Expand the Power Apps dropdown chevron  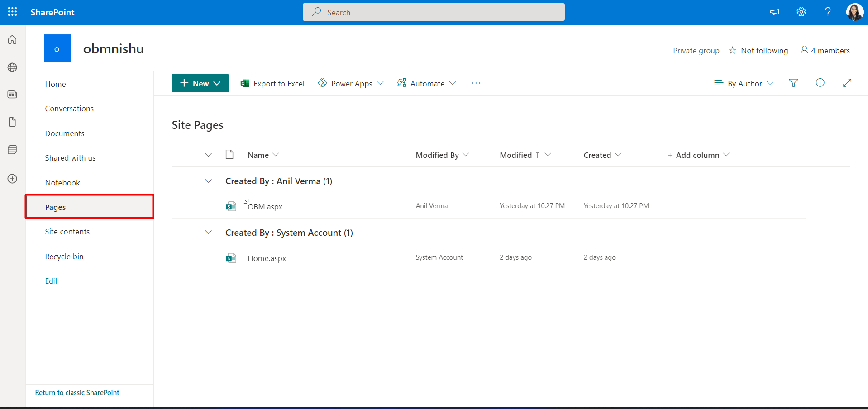click(x=380, y=83)
